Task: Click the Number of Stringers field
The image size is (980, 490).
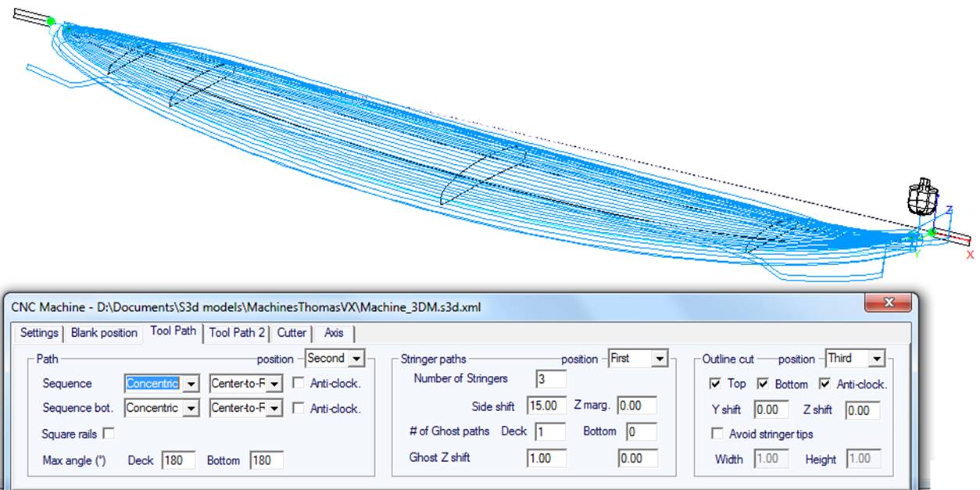Action: 551,379
